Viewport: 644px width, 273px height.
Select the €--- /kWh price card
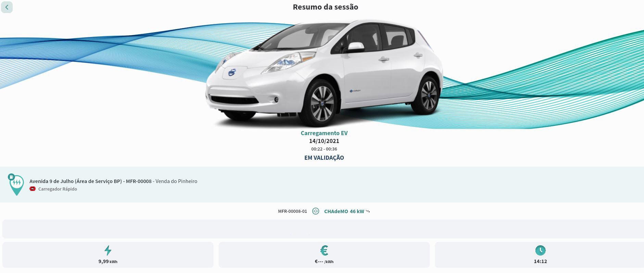pos(324,255)
